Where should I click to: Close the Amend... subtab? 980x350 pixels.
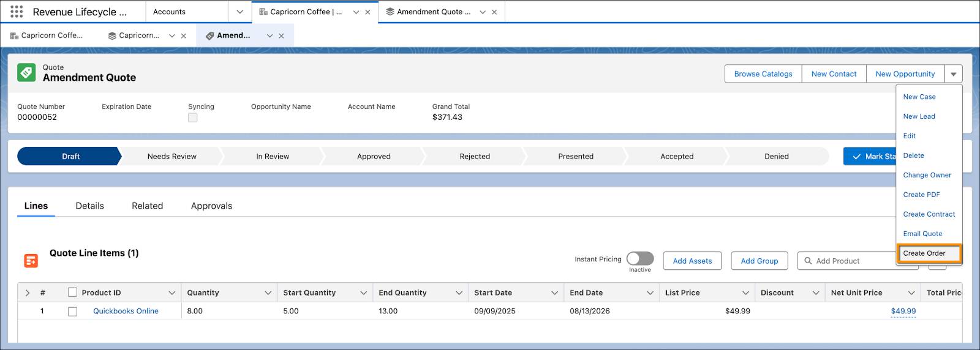281,35
